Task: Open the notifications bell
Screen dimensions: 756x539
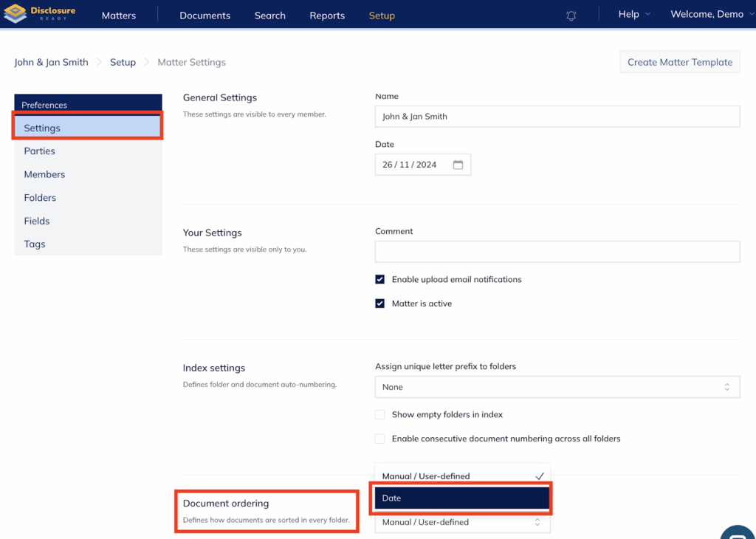Action: pyautogui.click(x=571, y=16)
